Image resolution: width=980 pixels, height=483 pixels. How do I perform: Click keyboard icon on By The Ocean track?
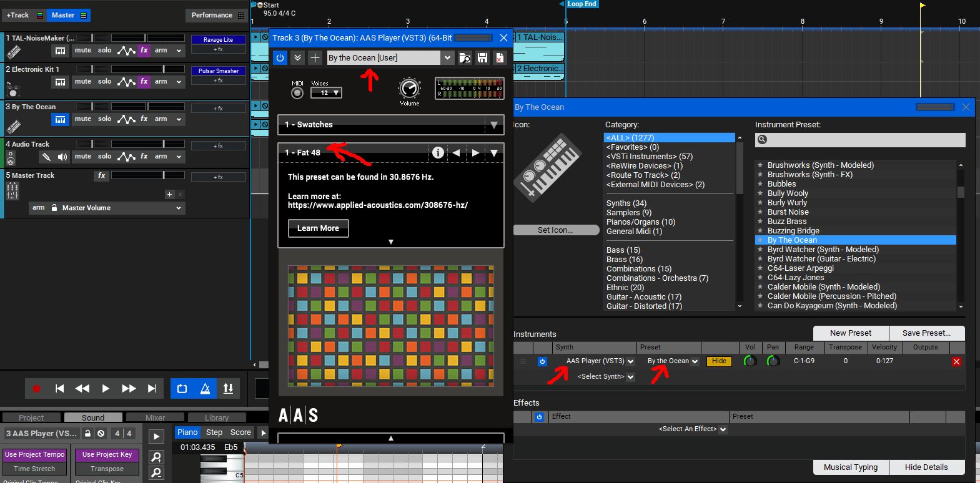60,119
